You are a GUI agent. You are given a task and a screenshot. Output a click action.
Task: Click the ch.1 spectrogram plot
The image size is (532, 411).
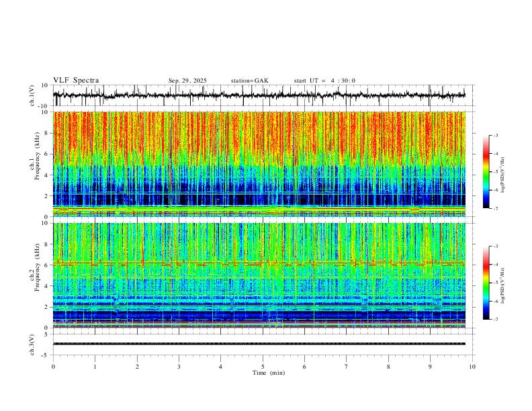point(259,164)
